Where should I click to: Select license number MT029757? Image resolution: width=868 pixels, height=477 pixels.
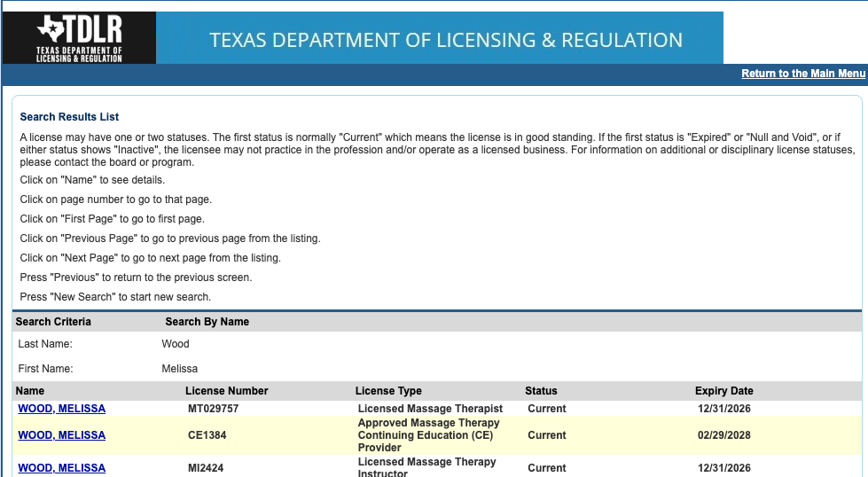point(213,409)
